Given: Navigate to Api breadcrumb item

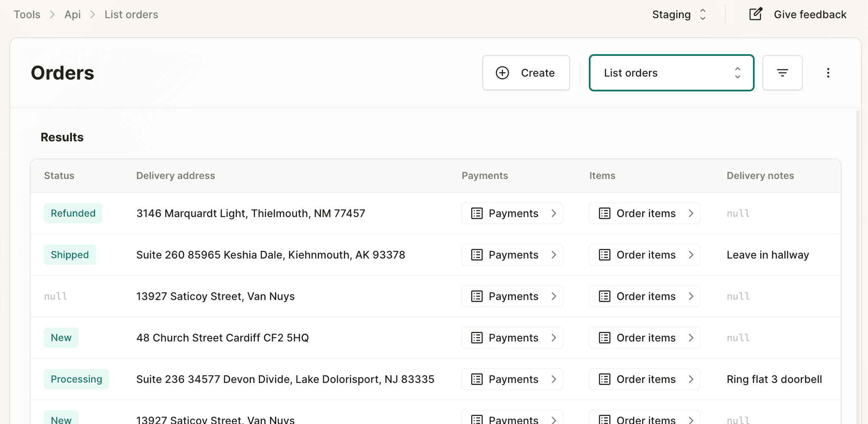Looking at the screenshot, I should pos(72,14).
